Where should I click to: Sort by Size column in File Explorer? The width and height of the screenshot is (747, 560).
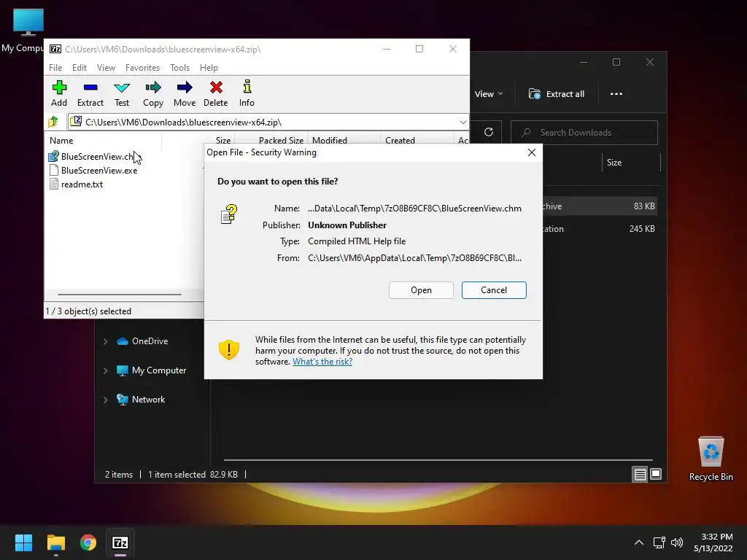point(614,163)
